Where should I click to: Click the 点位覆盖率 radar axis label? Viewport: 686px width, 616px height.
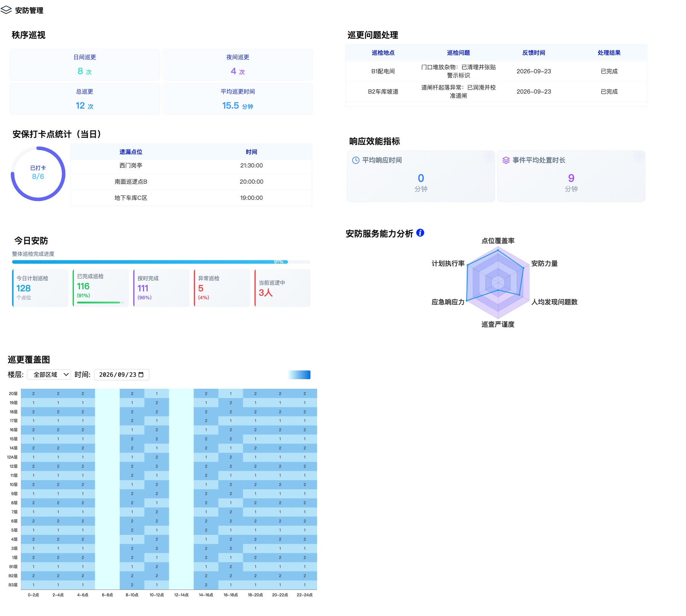498,241
